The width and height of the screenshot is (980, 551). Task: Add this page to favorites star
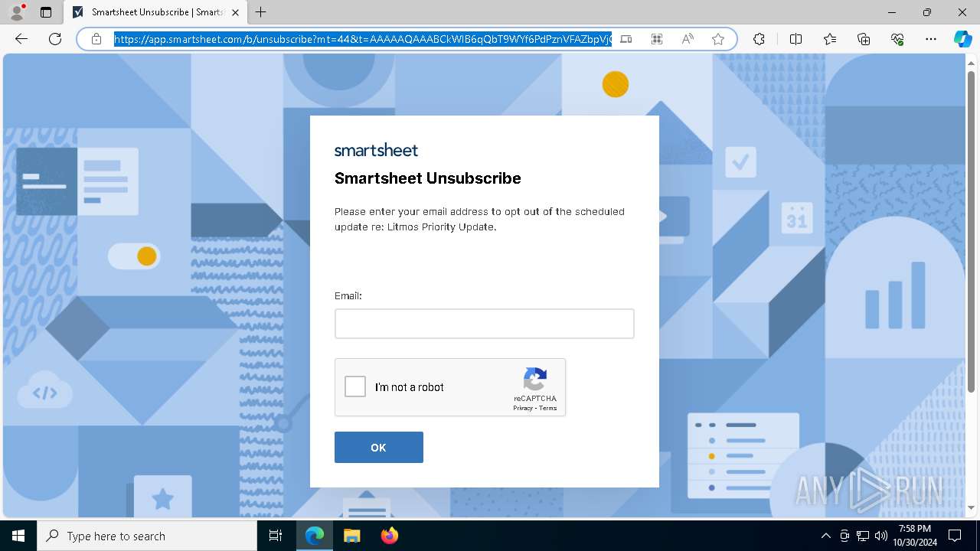[x=718, y=39]
